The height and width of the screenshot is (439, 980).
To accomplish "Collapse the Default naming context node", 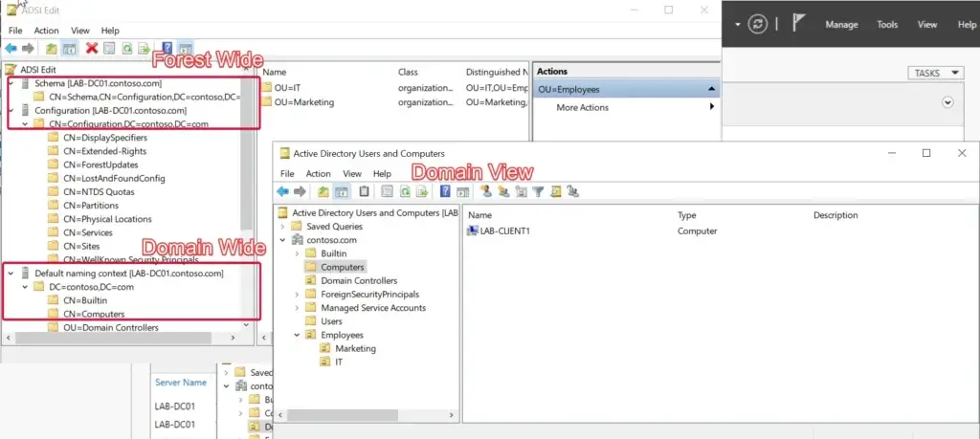I will click(11, 274).
